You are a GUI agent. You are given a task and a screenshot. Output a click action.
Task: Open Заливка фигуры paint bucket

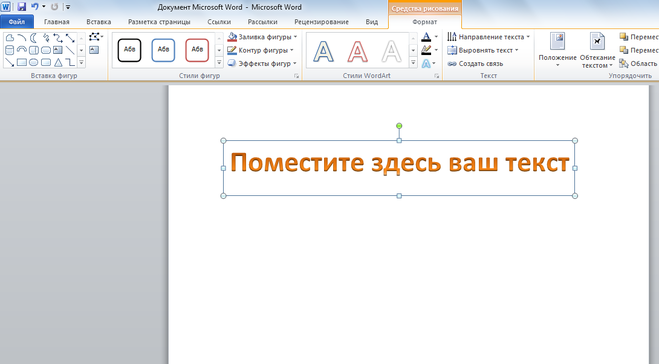232,37
